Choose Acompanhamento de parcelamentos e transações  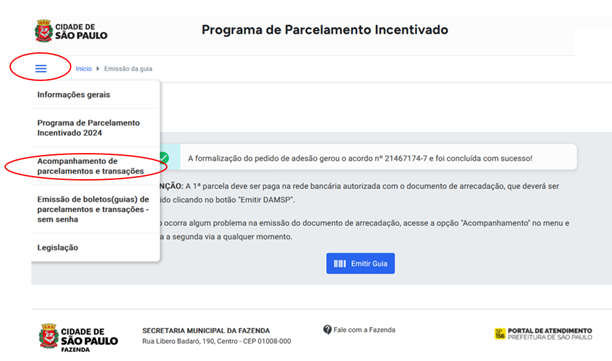pos(96,166)
